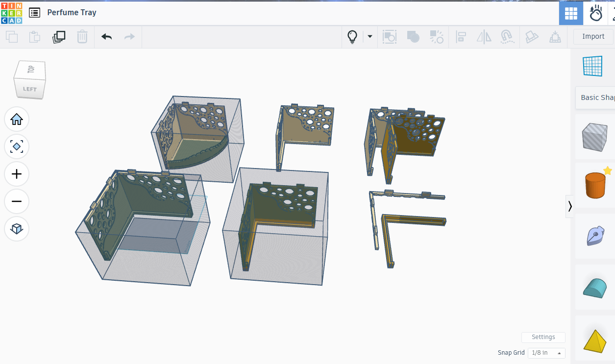Image resolution: width=615 pixels, height=364 pixels.
Task: Open the Snap Grid dropdown
Action: point(546,353)
